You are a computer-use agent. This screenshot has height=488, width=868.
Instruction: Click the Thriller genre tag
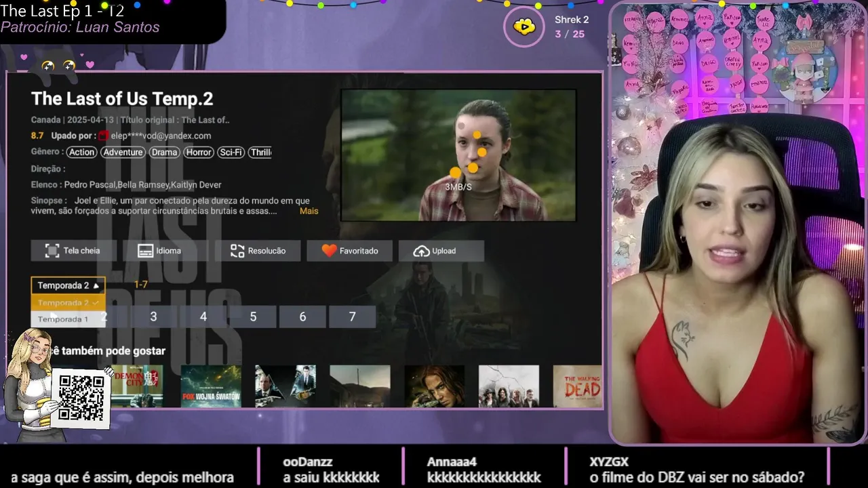pos(260,152)
